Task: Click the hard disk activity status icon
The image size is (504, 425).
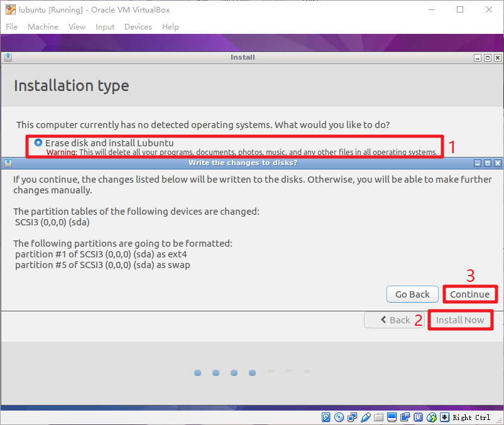Action: click(x=326, y=417)
